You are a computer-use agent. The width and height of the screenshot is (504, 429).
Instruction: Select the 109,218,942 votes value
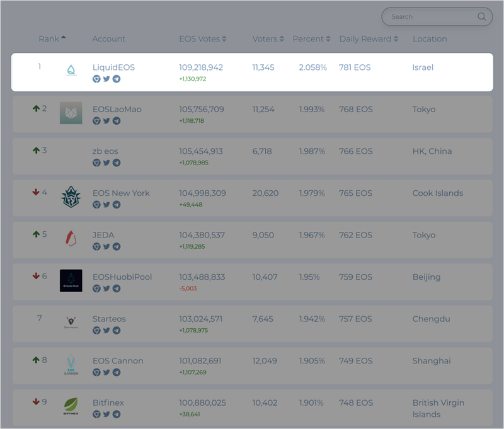[201, 67]
